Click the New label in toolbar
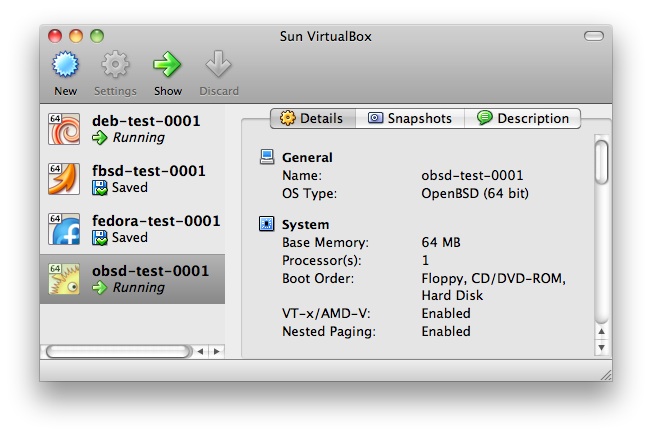Viewport: 652px width, 436px height. (x=66, y=91)
